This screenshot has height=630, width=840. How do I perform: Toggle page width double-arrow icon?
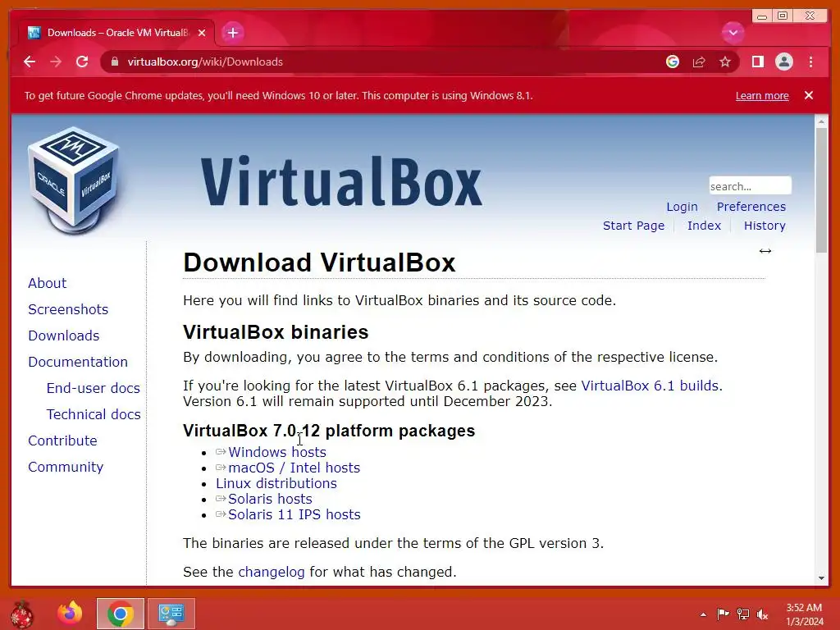coord(765,251)
